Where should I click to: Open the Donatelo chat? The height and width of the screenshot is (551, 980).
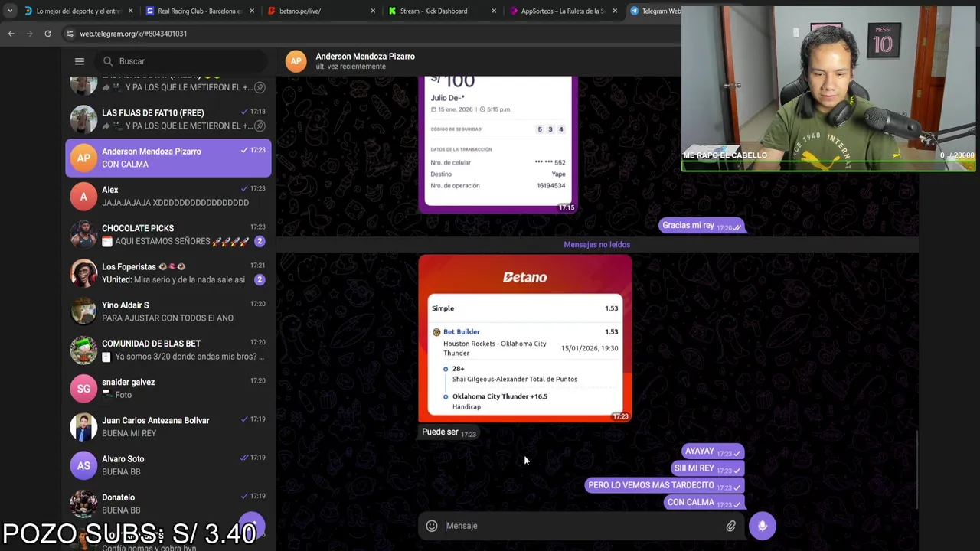pyautogui.click(x=168, y=504)
